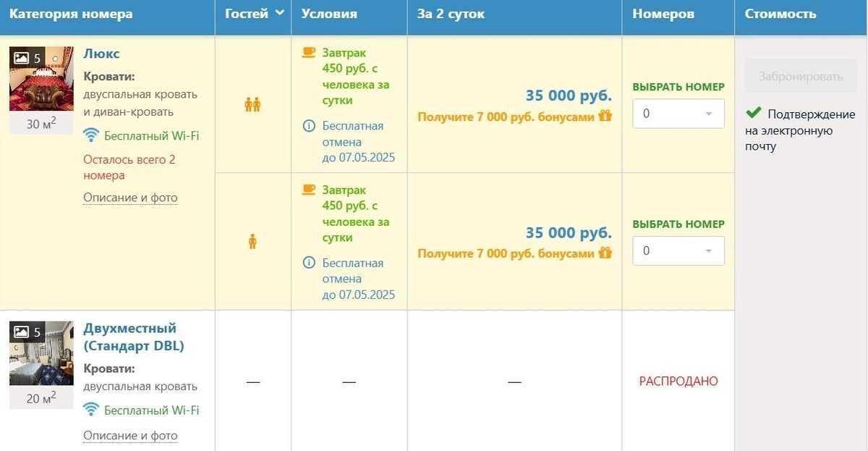Click the breakfast coffee cup icon in first row
This screenshot has width=868, height=451.
coord(308,51)
